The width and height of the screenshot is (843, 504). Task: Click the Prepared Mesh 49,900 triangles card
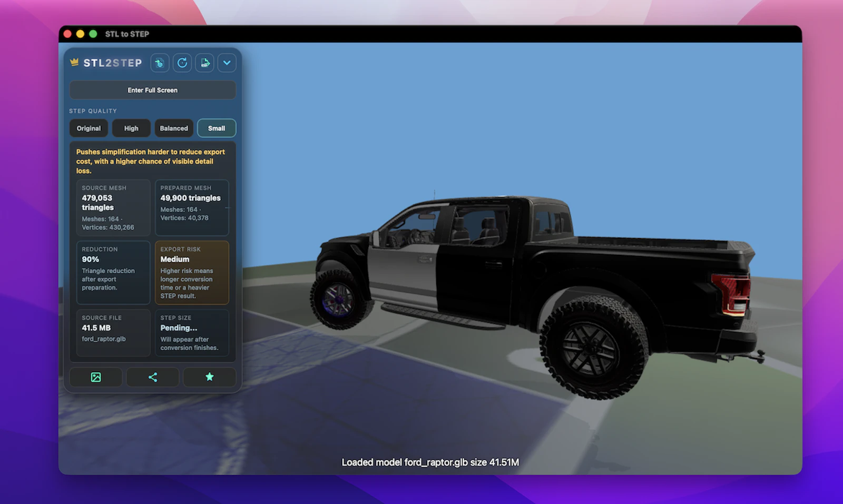192,207
